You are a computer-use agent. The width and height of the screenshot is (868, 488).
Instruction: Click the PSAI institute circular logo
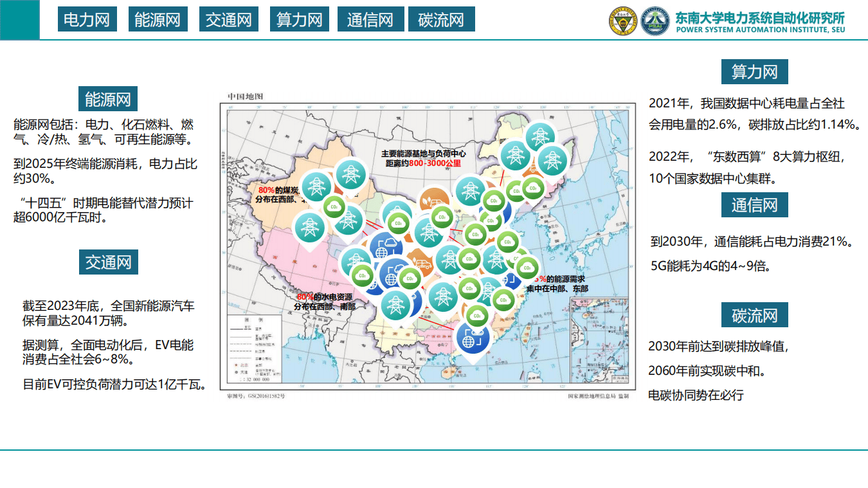point(654,20)
